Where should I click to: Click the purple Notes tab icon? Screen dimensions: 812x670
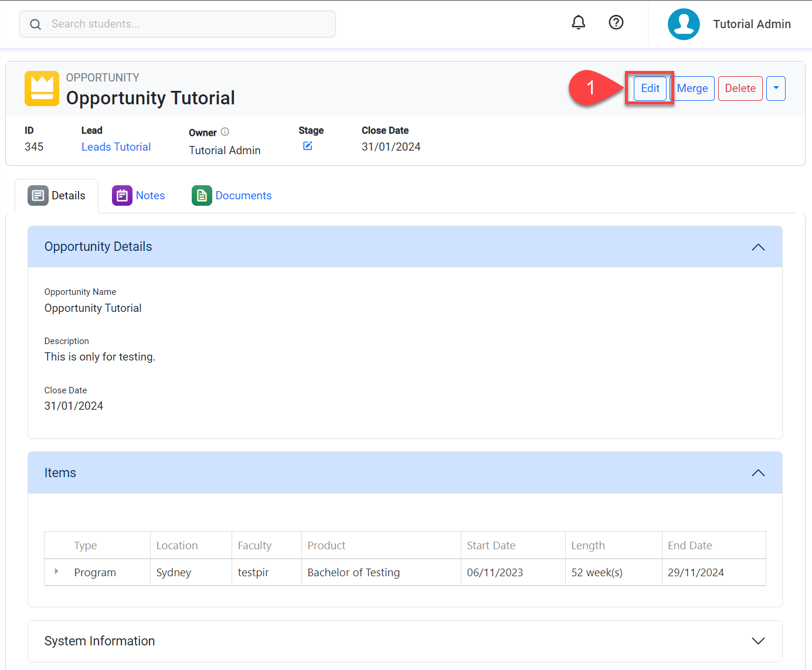coord(122,196)
